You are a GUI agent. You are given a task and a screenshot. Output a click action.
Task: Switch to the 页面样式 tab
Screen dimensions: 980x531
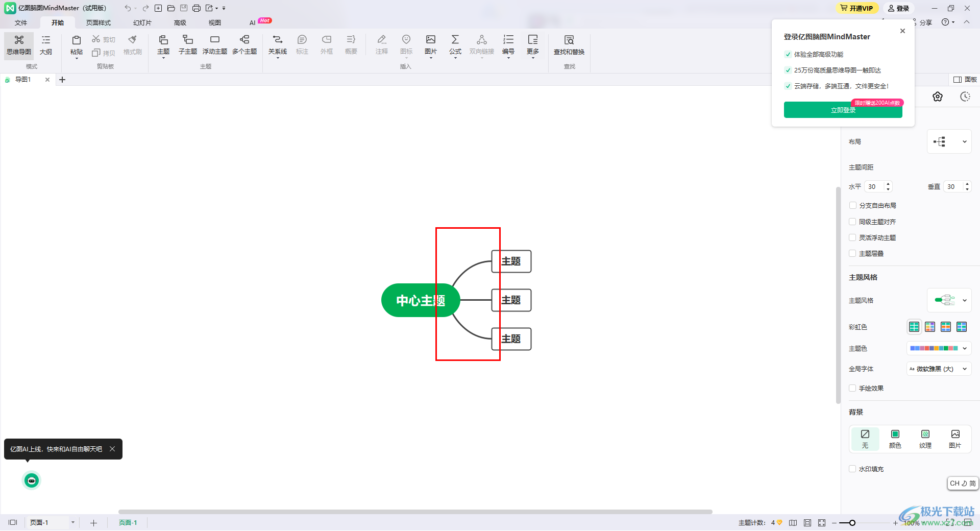tap(99, 23)
